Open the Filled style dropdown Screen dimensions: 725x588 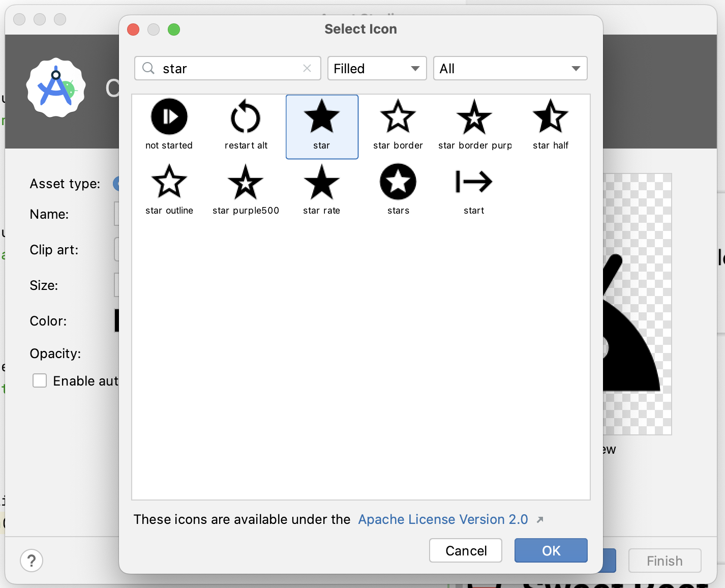point(377,68)
